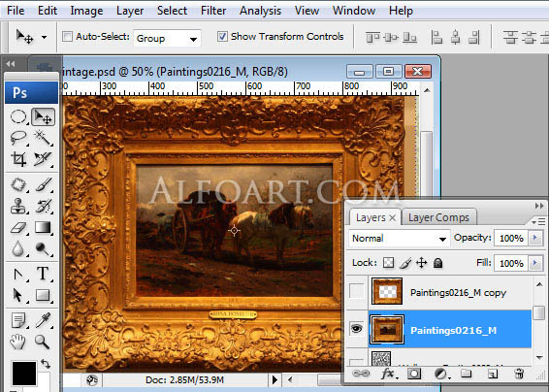The width and height of the screenshot is (549, 392).
Task: Collapse Layers panel with double arrows
Action: [x=539, y=206]
